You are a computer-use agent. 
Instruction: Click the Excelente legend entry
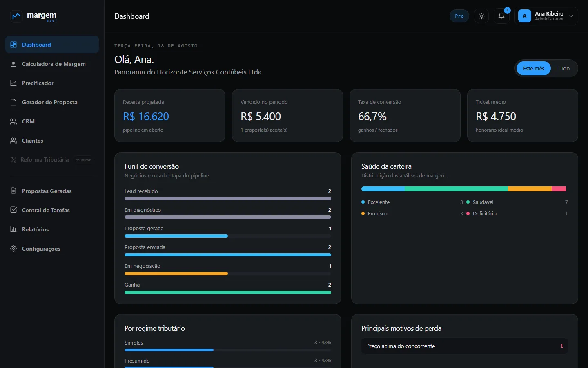pos(412,202)
